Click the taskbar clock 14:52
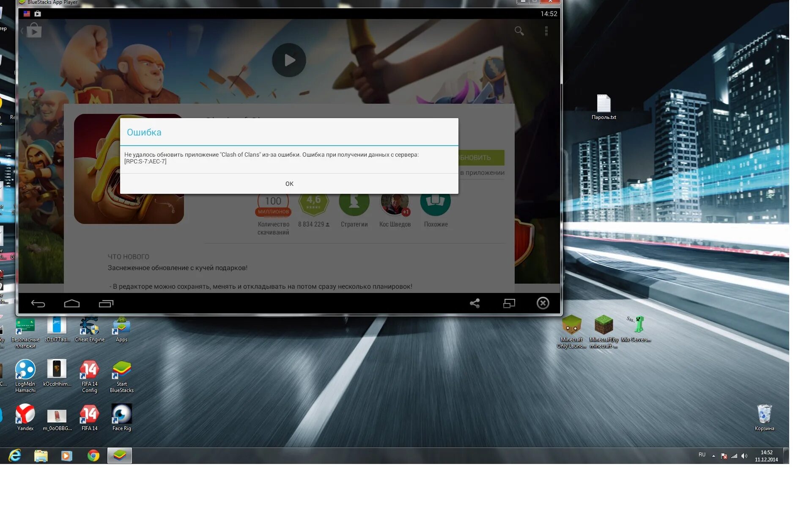Image resolution: width=812 pixels, height=508 pixels. (x=766, y=456)
